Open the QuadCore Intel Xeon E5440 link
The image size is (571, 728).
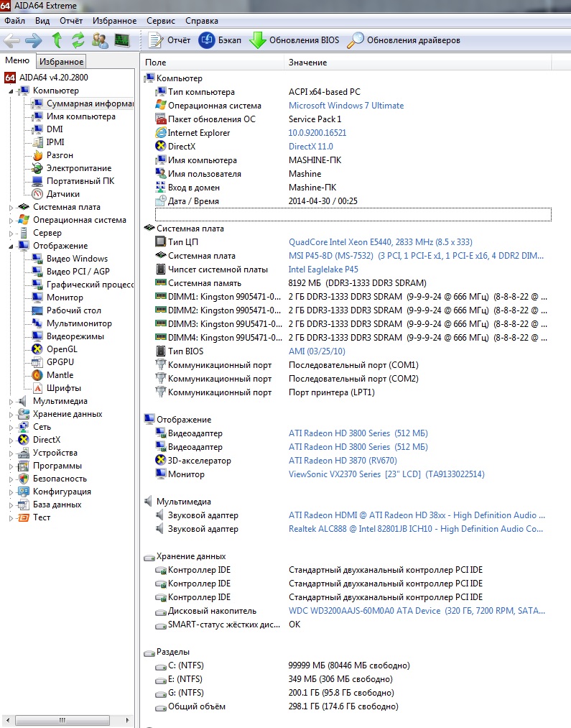click(381, 242)
